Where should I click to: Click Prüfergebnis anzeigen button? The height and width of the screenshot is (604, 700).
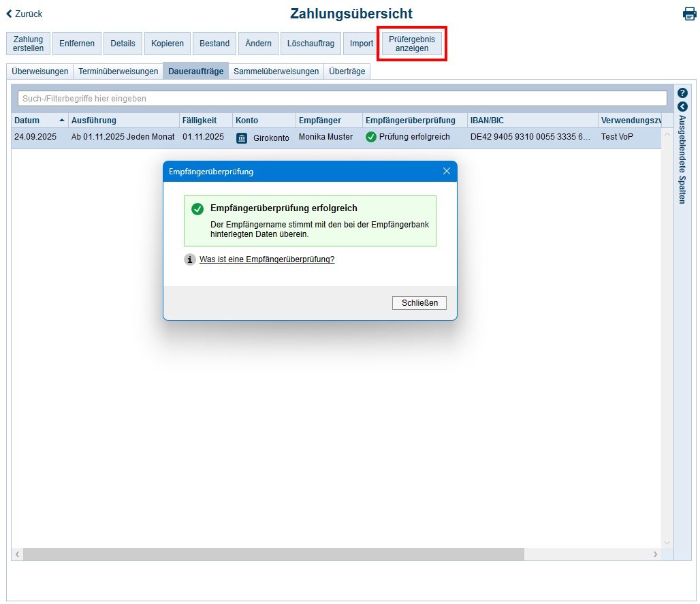point(411,44)
